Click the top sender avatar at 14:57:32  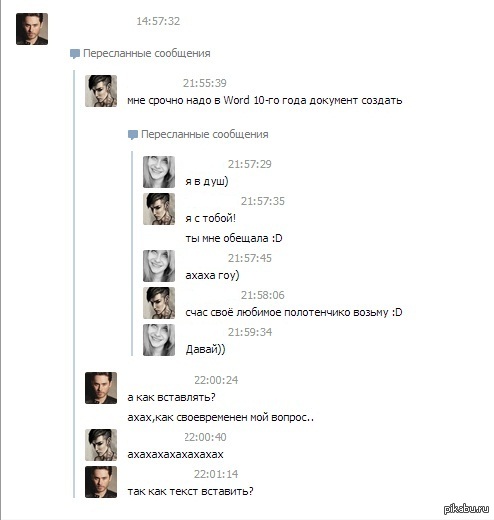(x=32, y=29)
